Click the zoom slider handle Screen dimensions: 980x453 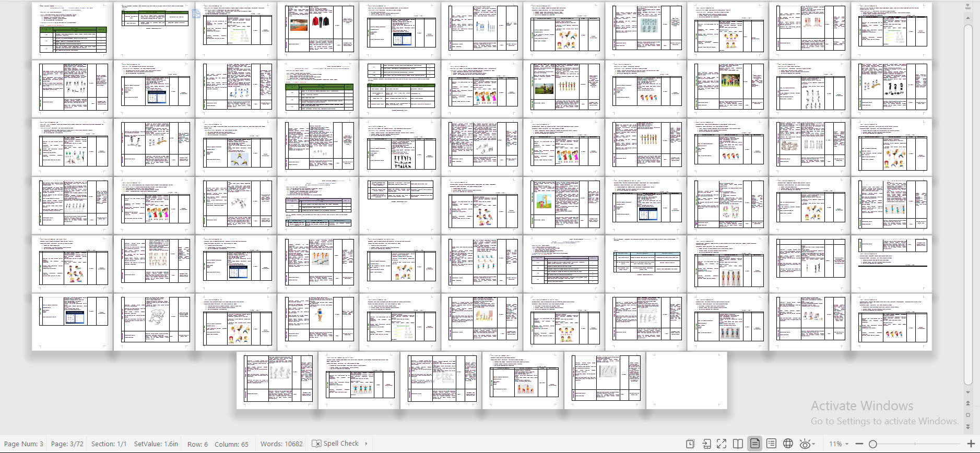[x=872, y=444]
